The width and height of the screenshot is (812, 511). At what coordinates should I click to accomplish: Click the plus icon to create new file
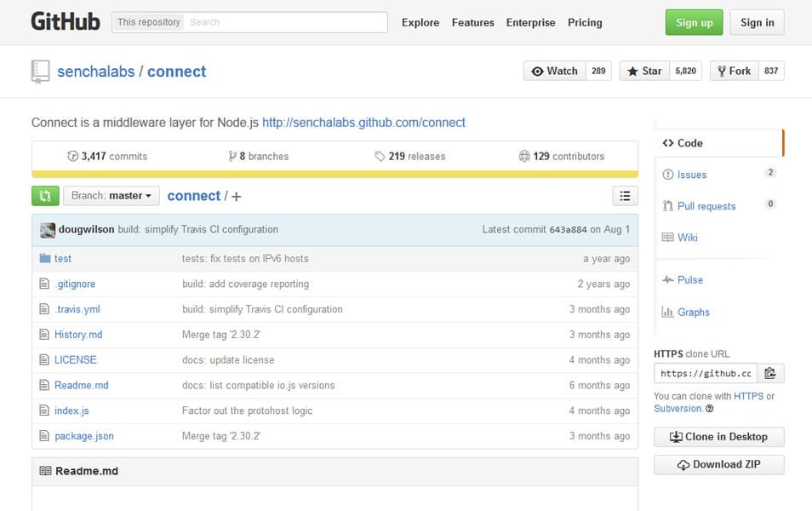coord(237,197)
